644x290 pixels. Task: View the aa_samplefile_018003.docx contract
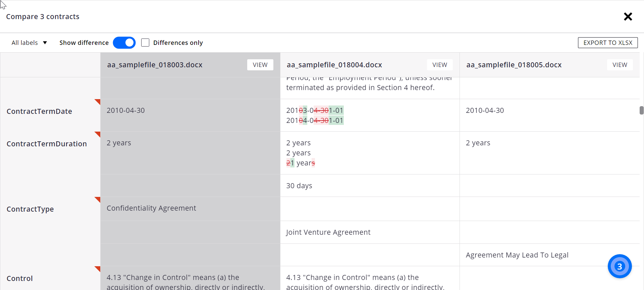point(260,65)
